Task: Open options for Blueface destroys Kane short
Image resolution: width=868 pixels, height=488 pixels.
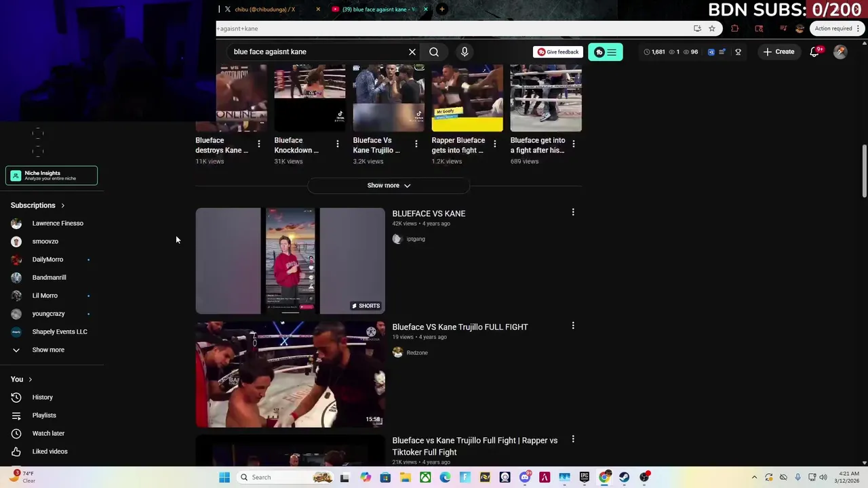Action: click(258, 144)
